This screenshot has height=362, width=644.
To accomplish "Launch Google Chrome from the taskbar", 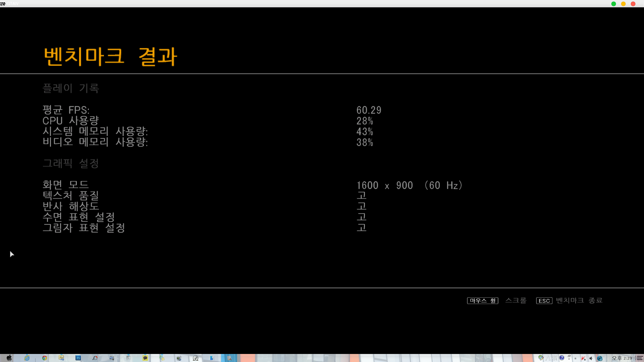I will (x=44, y=358).
